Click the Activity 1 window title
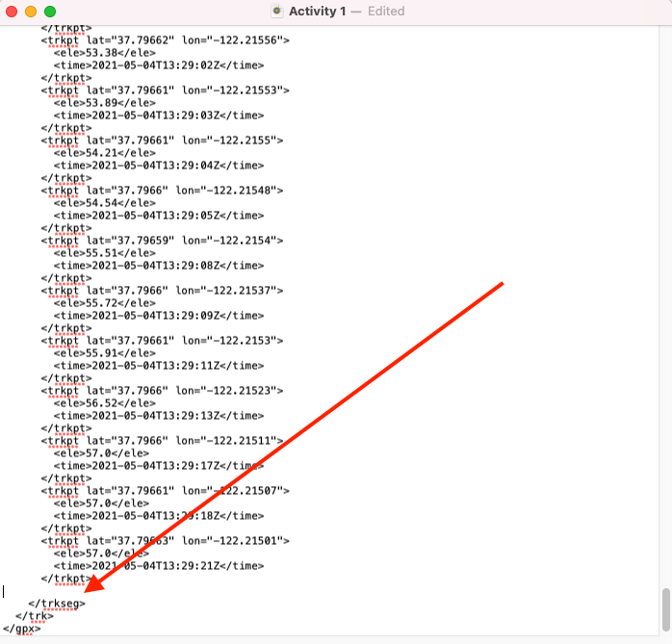Viewport: 672px width, 644px height. [317, 12]
